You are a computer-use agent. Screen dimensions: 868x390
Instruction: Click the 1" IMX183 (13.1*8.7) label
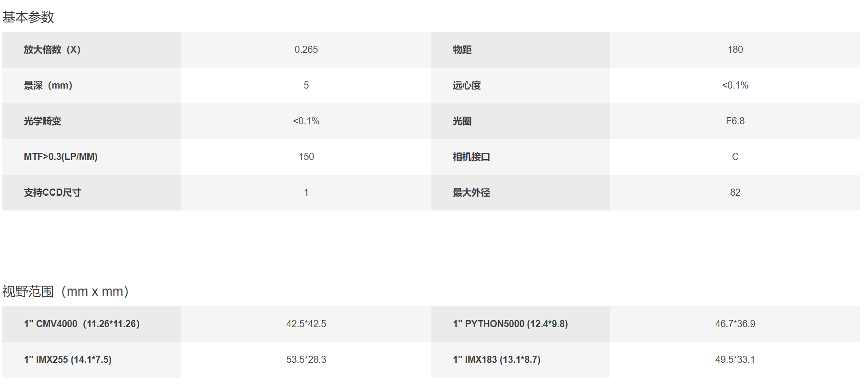497,360
